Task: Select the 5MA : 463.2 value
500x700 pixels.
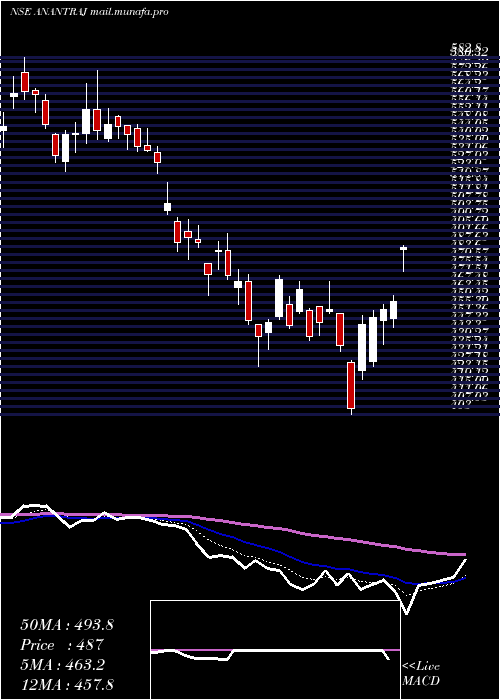Action: tap(62, 665)
